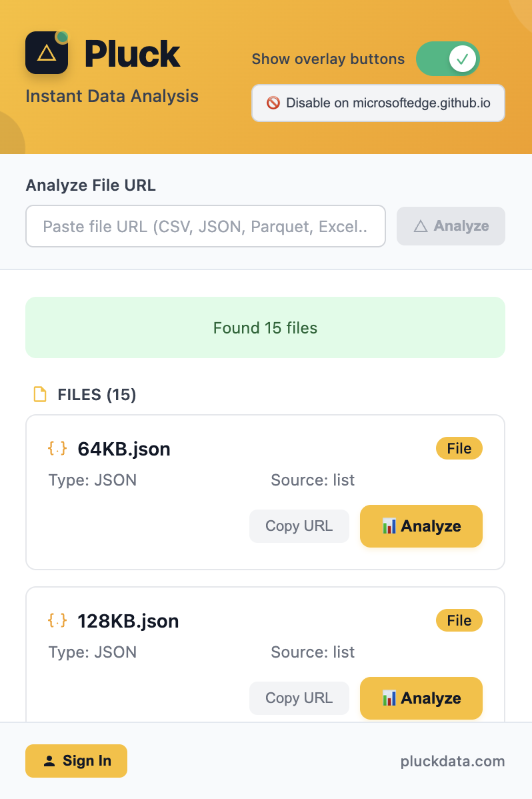Click the Found 15 files banner
The image size is (532, 799).
[265, 327]
